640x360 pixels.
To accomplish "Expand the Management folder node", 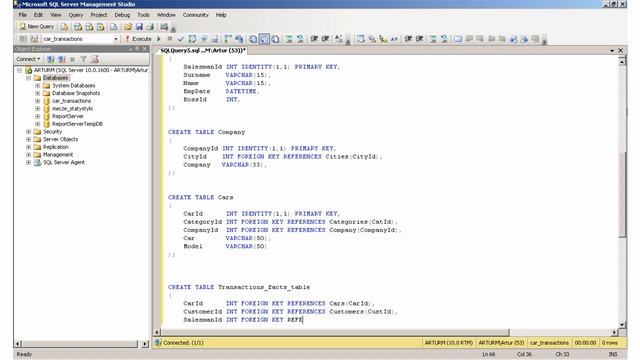I will 29,155.
